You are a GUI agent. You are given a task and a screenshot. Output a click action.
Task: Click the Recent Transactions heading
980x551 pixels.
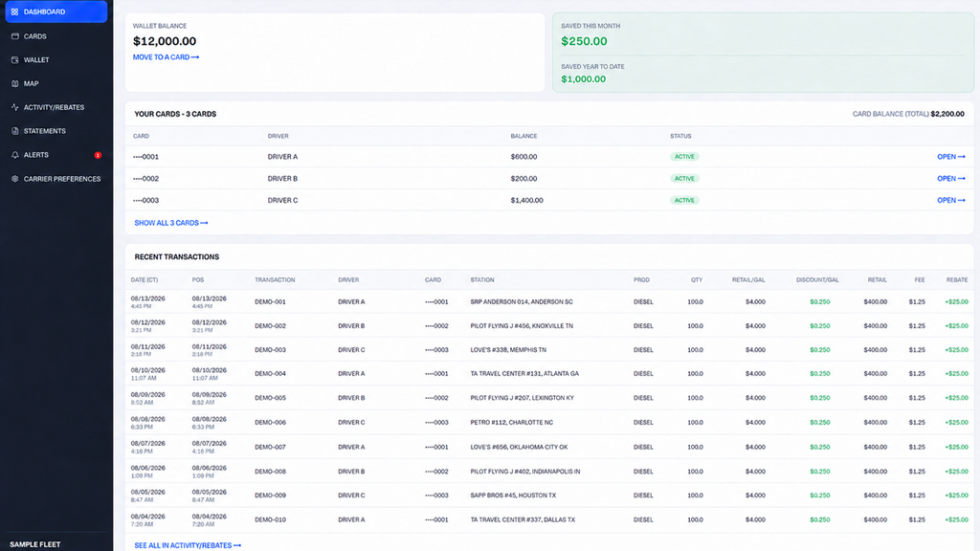click(x=176, y=256)
